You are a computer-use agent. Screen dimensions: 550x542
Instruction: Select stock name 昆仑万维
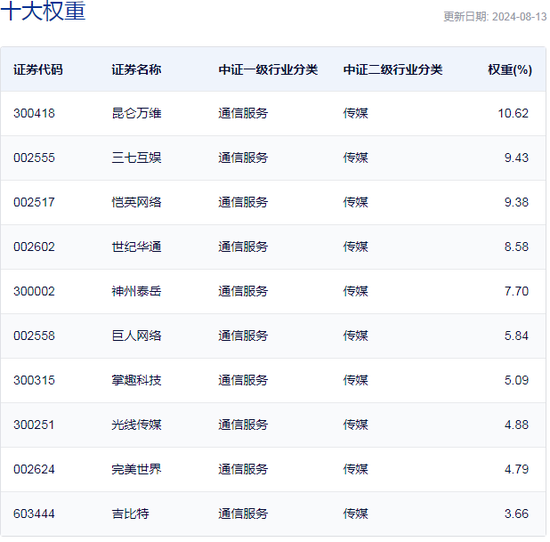(x=136, y=113)
